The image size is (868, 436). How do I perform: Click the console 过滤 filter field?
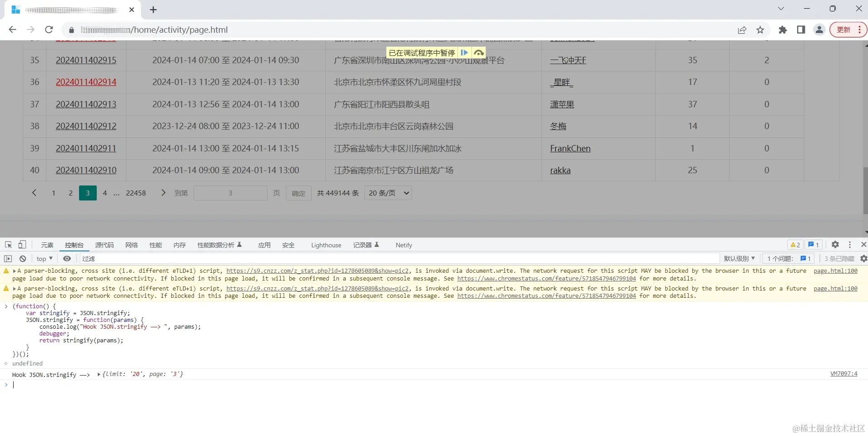coord(400,259)
